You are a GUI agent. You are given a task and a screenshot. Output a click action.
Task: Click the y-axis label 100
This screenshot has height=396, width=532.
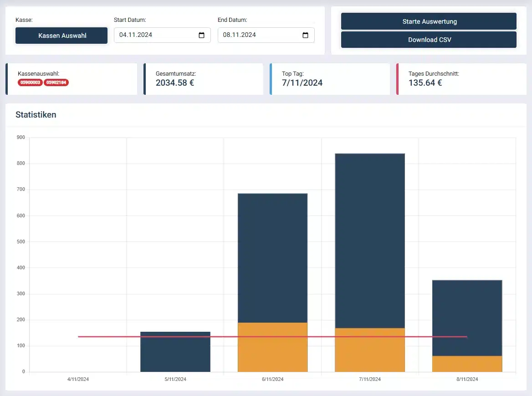tap(20, 345)
